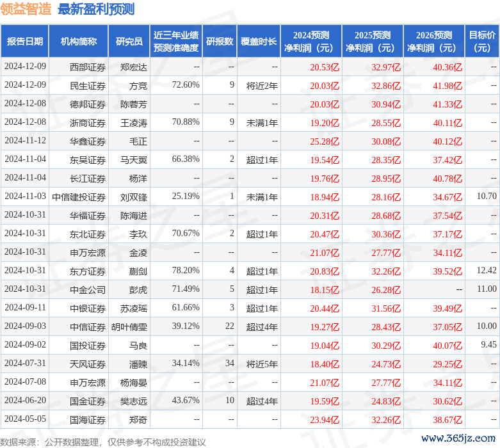Click accuracy value 70.67%
This screenshot has height=448, width=500.
click(186, 233)
